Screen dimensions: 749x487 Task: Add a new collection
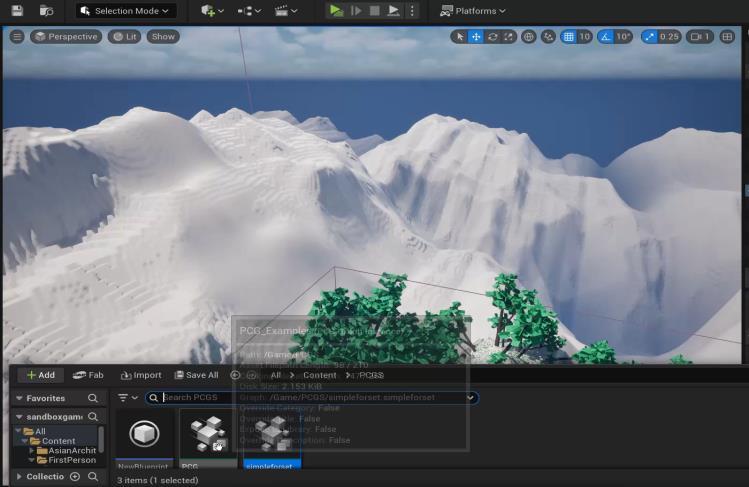(x=75, y=476)
